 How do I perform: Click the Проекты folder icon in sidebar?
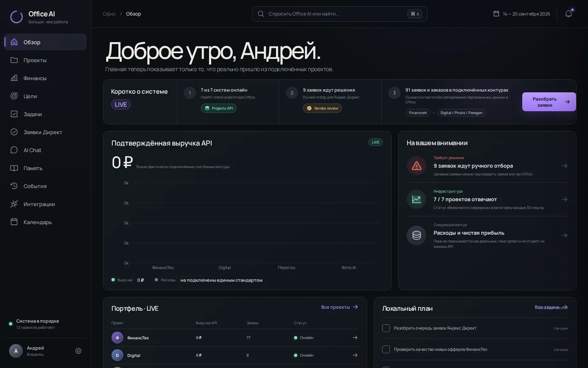pyautogui.click(x=14, y=60)
